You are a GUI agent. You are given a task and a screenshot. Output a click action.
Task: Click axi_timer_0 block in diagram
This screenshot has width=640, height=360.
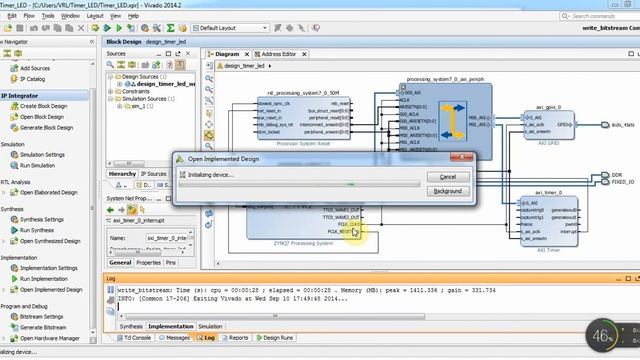tap(549, 221)
